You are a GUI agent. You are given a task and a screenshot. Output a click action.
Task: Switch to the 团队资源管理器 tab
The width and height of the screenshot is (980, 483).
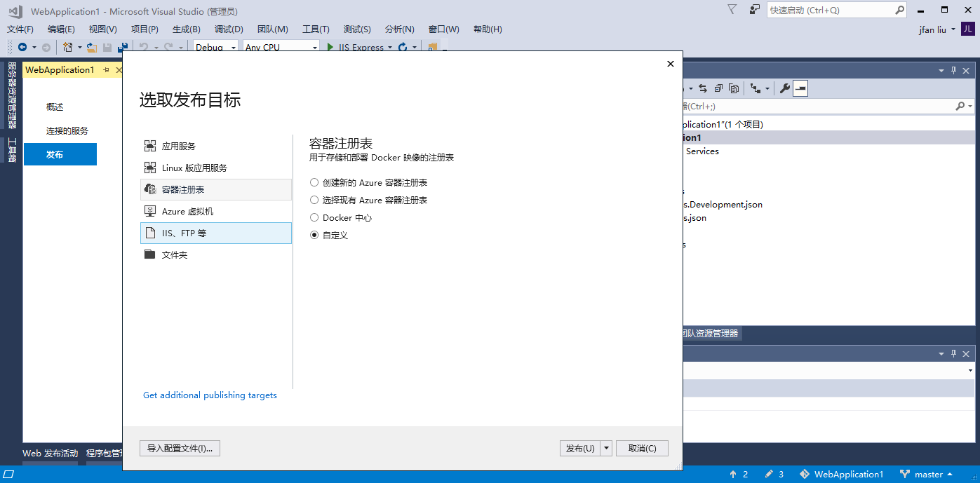[711, 334]
